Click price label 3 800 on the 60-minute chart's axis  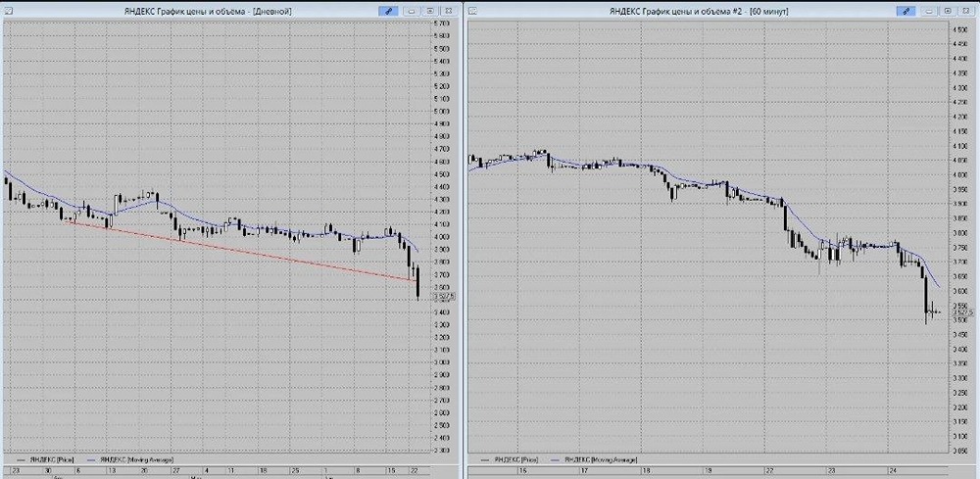pos(960,233)
